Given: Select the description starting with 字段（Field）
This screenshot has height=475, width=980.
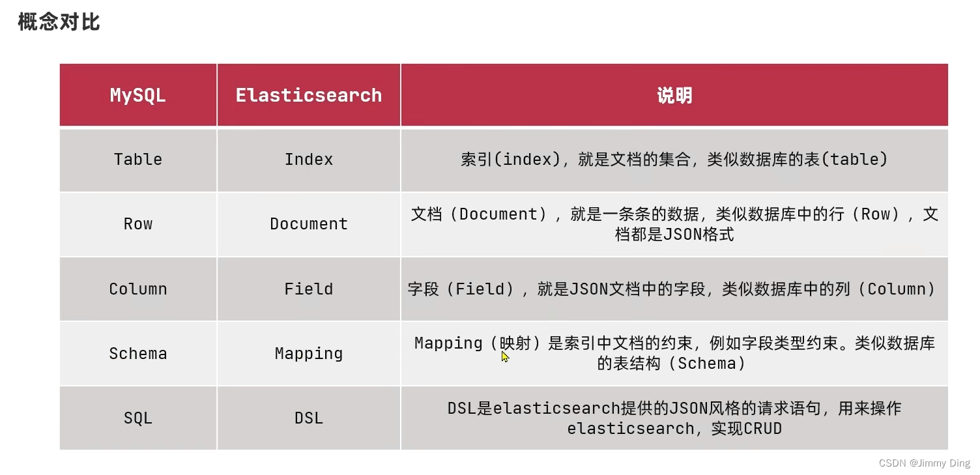Looking at the screenshot, I should click(674, 289).
